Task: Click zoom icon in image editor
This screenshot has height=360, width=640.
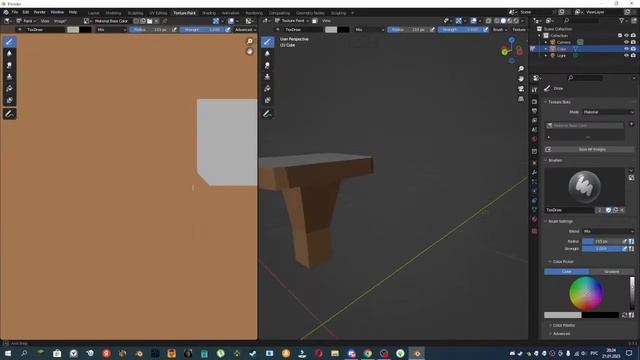Action: click(x=250, y=41)
